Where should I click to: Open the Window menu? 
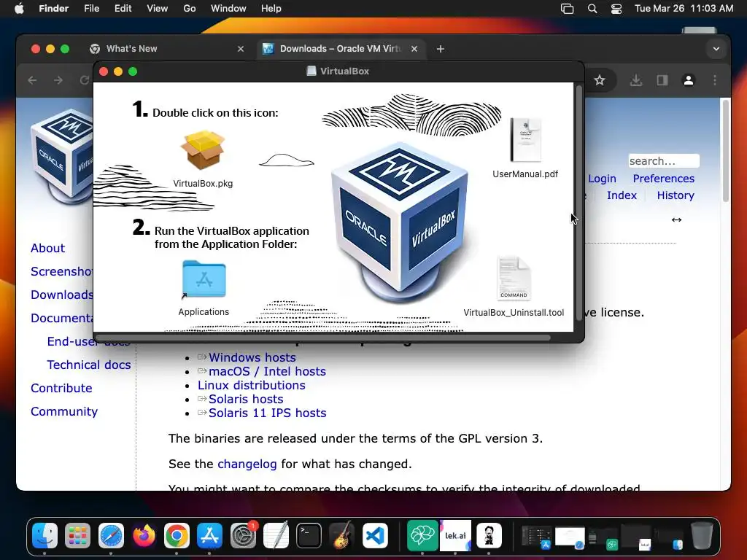[x=228, y=9]
